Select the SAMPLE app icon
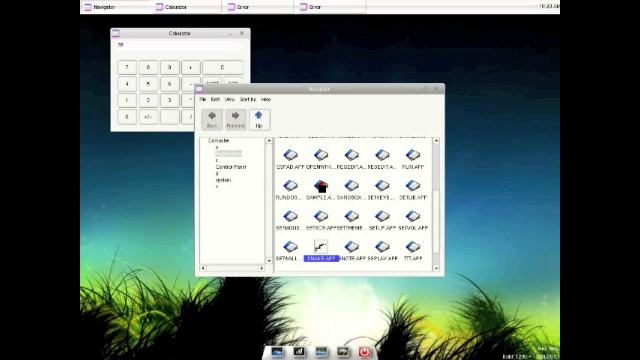640x360 pixels. pos(321,189)
